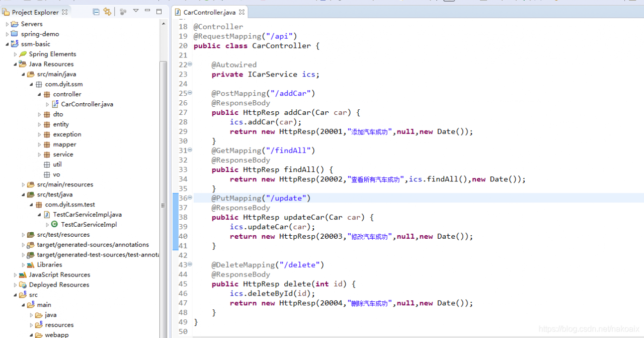This screenshot has width=644, height=338.
Task: Collapse code fold at line 22
Action: [190, 64]
